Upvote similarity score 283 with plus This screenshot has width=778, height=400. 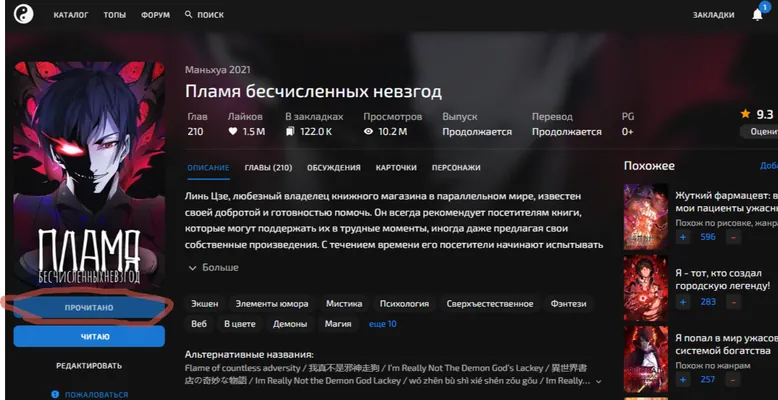[683, 301]
